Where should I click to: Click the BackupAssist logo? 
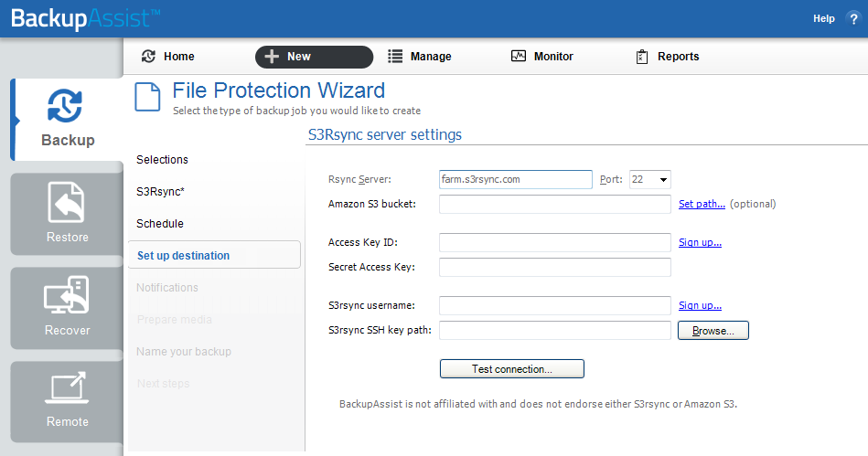[85, 18]
